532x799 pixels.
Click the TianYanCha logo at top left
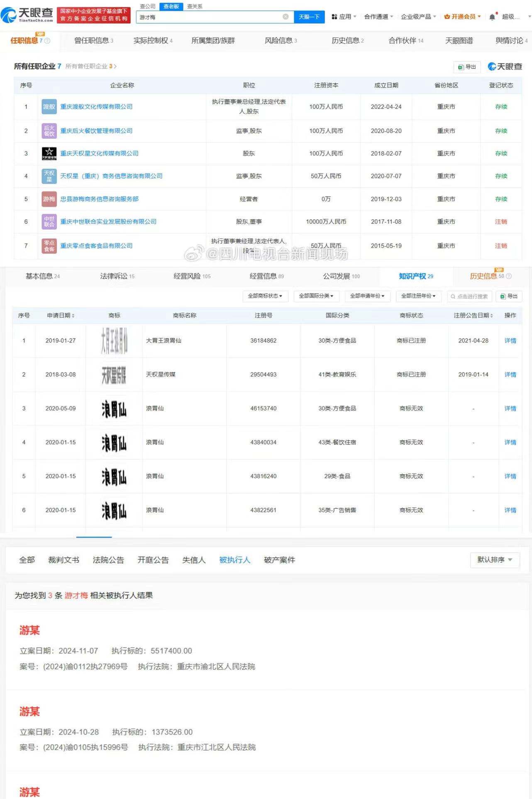(x=27, y=15)
